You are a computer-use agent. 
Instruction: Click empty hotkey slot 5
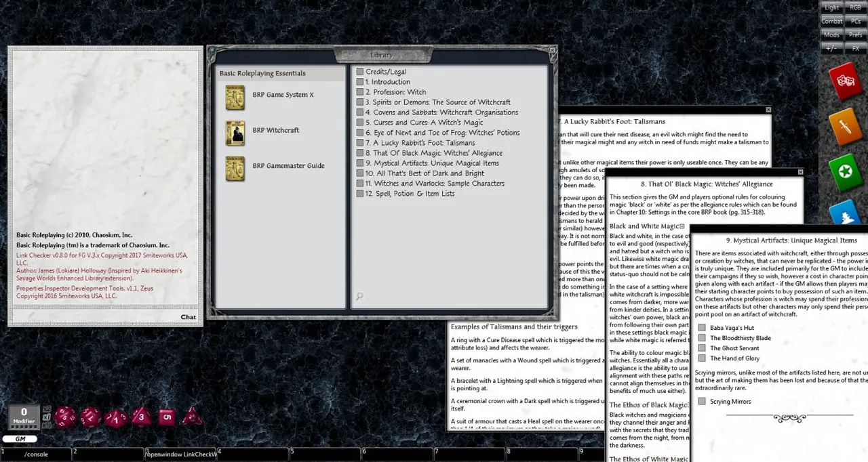pos(325,454)
